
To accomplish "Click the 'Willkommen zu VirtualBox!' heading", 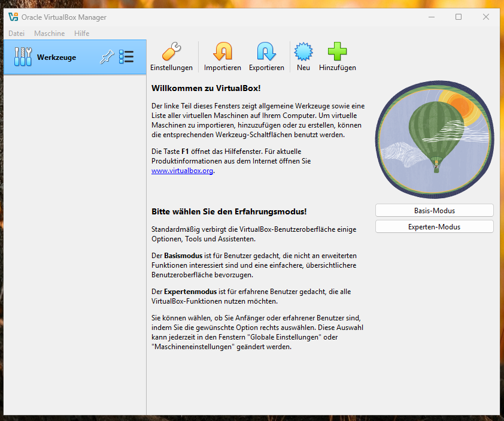I will point(206,88).
